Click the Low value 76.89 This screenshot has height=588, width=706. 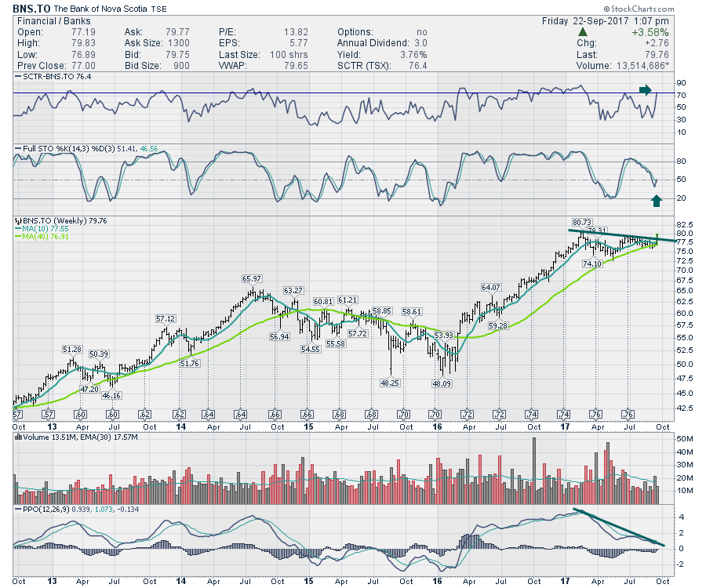(x=83, y=54)
